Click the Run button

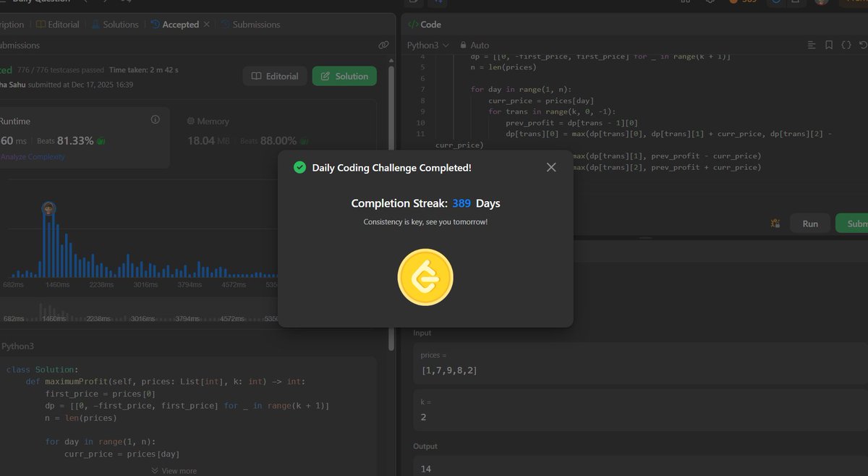(x=810, y=224)
